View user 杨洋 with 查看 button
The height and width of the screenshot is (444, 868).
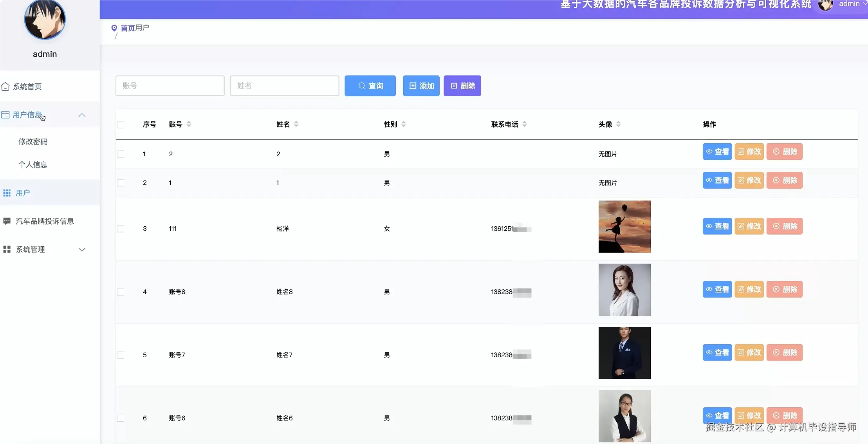point(717,226)
